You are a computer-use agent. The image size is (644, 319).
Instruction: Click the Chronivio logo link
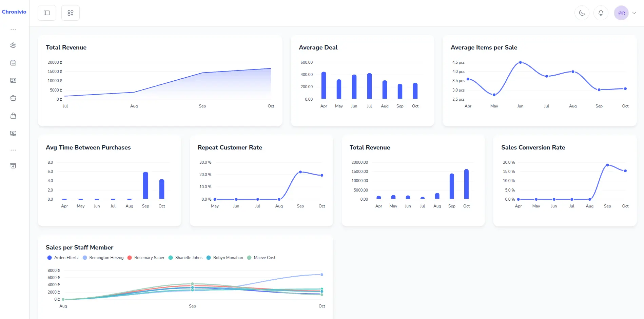pyautogui.click(x=14, y=12)
